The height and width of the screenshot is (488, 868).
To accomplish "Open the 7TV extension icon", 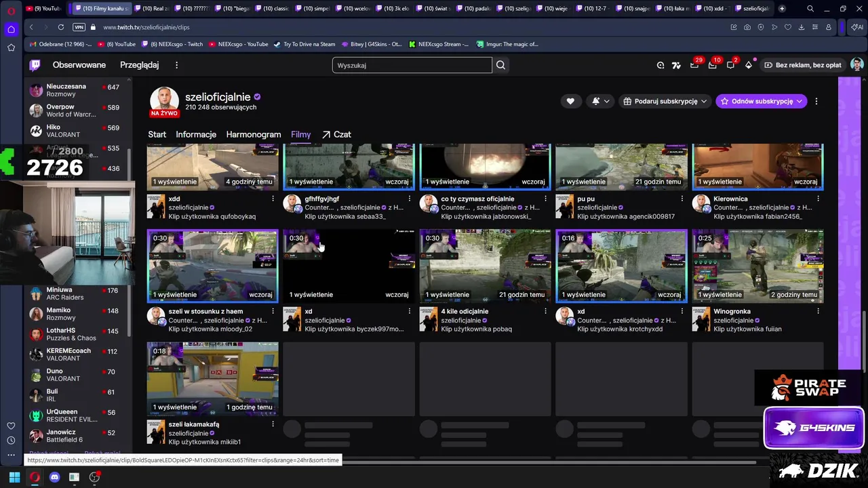I will 676,65.
